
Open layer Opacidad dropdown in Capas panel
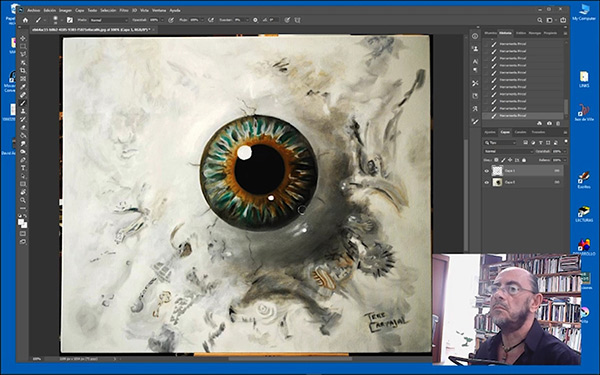[565, 151]
